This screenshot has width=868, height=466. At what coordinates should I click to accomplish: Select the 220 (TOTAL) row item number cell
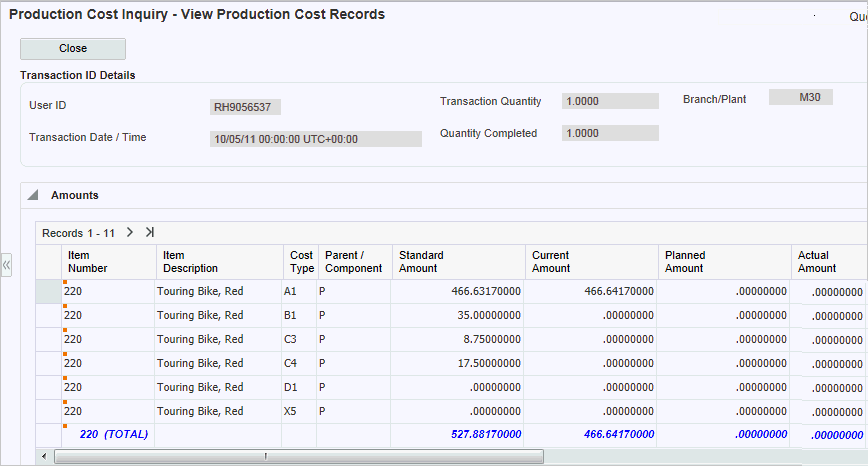click(108, 434)
